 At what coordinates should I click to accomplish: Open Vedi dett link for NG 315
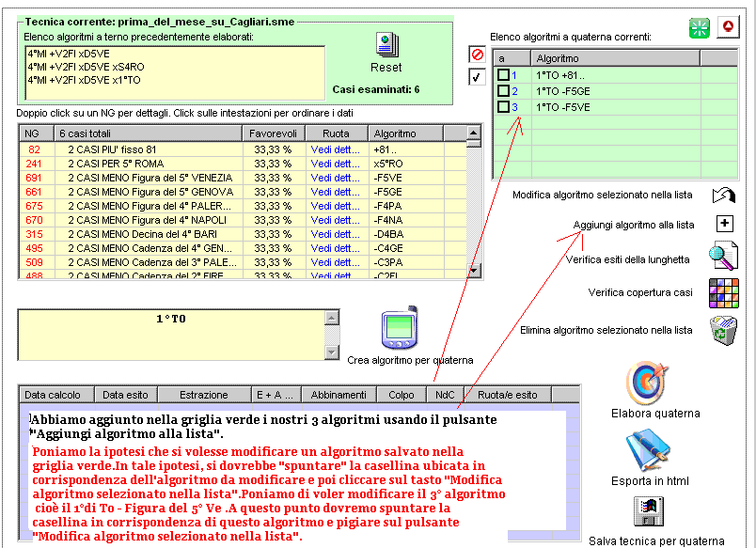pos(335,234)
